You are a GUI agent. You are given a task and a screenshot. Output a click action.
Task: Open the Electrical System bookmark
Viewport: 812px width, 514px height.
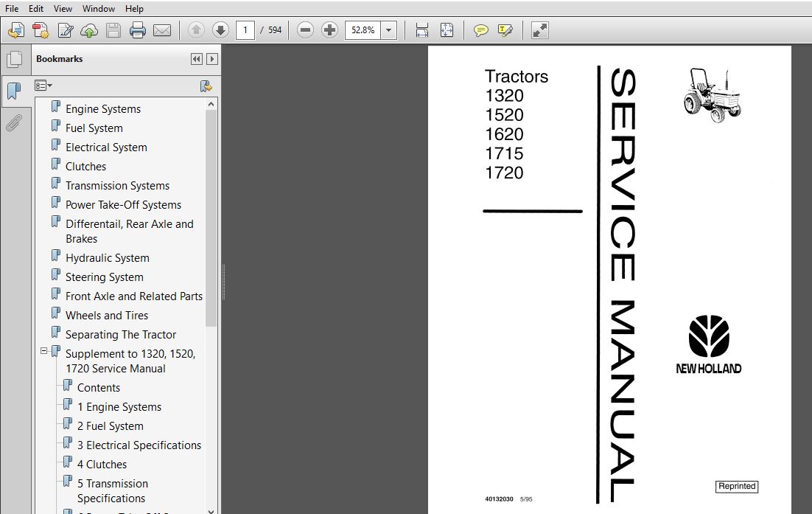point(106,147)
